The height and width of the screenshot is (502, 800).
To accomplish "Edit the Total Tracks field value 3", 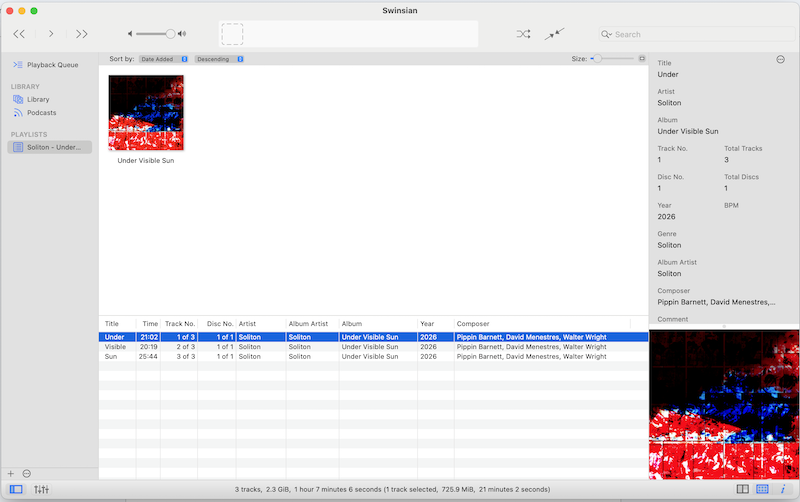I will coord(727,160).
